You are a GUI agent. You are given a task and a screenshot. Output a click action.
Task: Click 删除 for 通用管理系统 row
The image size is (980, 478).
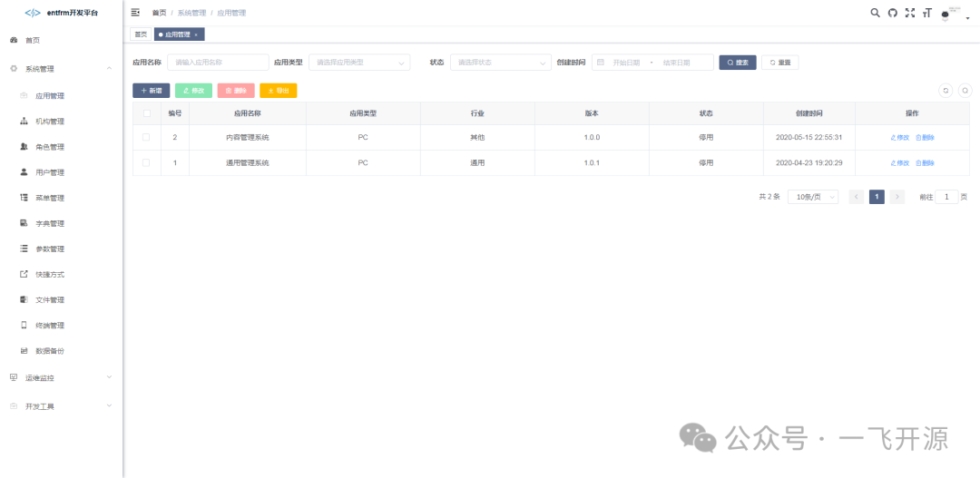point(925,162)
